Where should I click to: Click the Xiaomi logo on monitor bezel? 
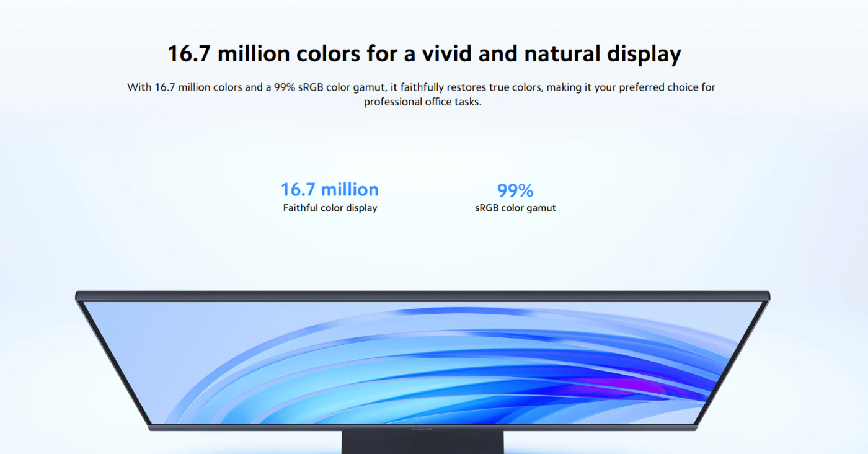point(423,428)
